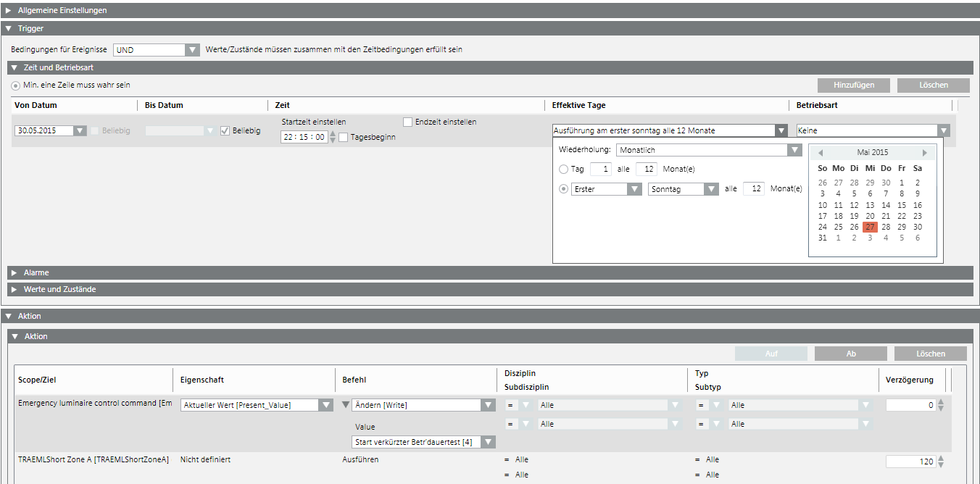Select the Tag radio button
Screen dimensions: 980x484
point(564,170)
